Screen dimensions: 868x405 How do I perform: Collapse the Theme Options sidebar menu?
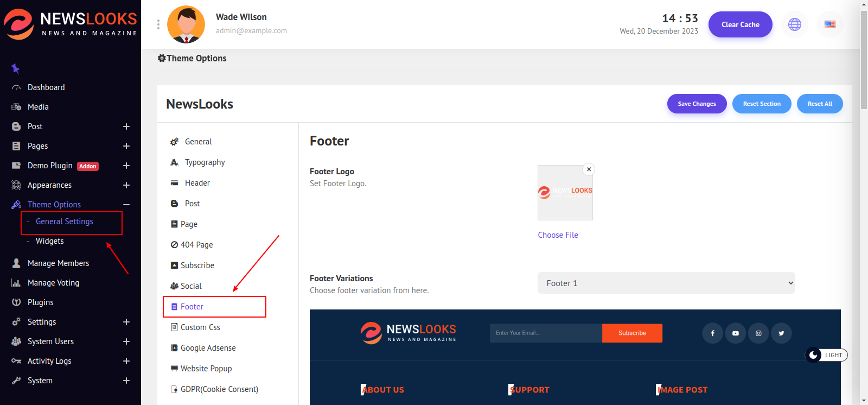point(126,205)
